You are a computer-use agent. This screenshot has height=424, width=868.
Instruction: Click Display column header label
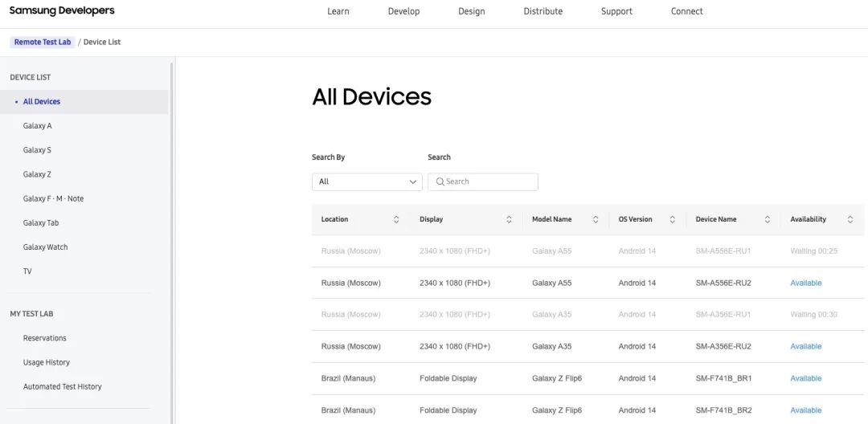(x=432, y=219)
